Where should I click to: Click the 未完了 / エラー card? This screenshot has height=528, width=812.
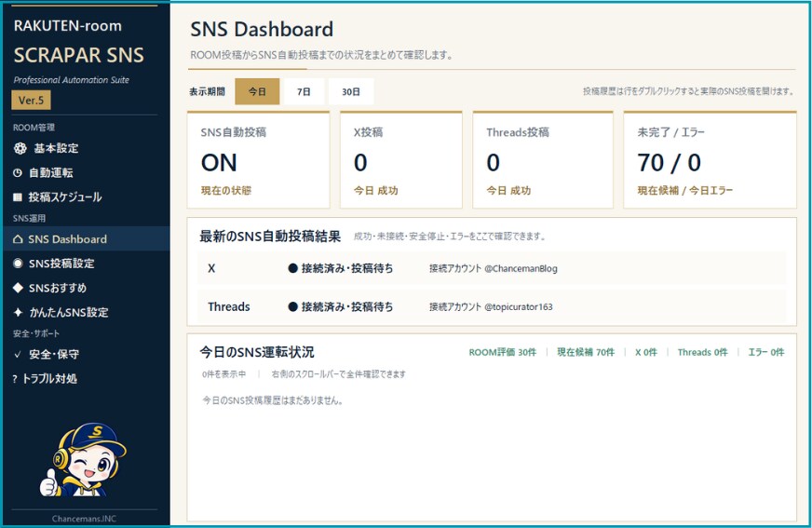coord(710,160)
